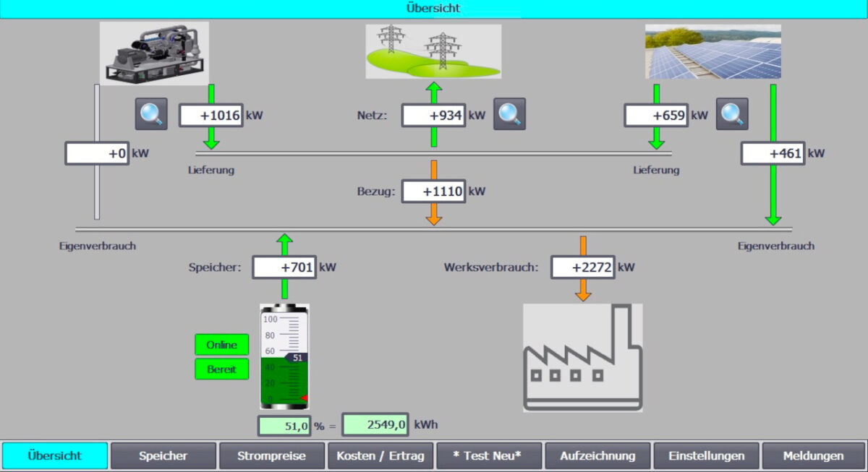Open grid details with the Netz magnifier
This screenshot has height=472, width=868.
509,114
